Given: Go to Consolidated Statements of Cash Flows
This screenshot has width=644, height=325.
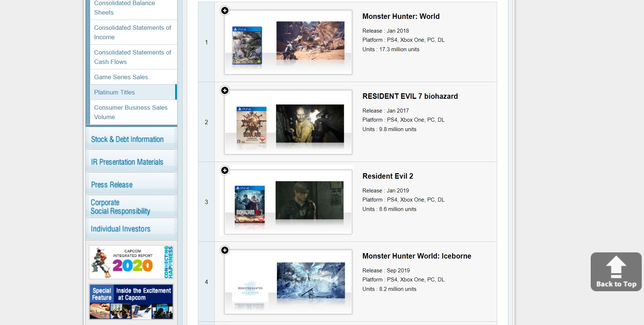Looking at the screenshot, I should click(x=132, y=57).
